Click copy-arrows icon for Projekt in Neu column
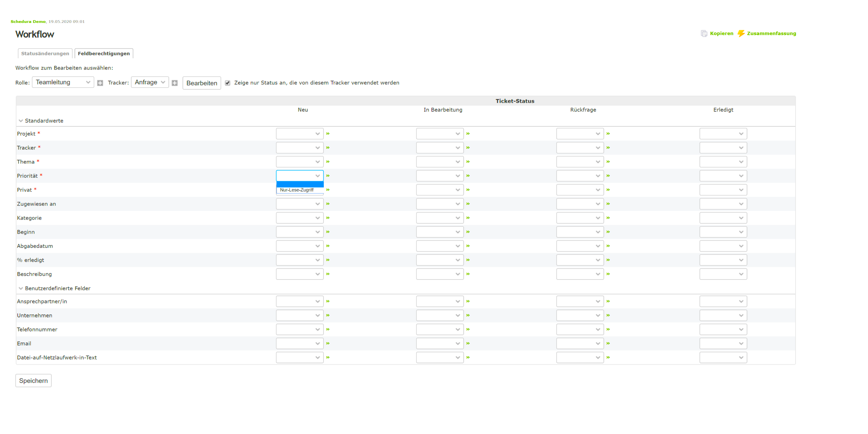Screen dimensions: 868x434 click(x=328, y=134)
